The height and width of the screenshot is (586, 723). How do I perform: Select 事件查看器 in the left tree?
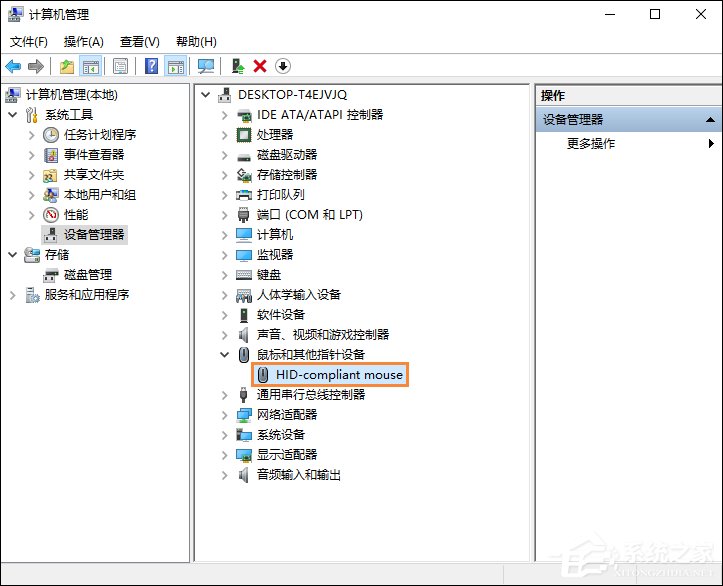click(x=94, y=155)
